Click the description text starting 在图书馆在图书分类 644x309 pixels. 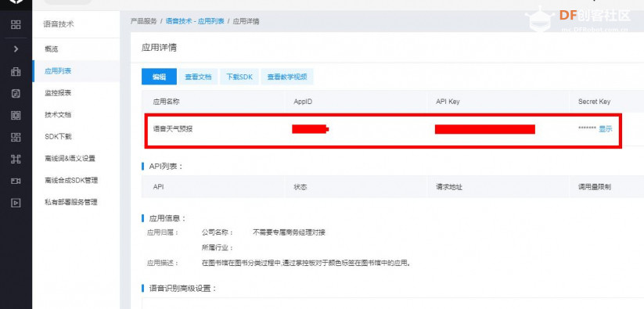click(307, 263)
